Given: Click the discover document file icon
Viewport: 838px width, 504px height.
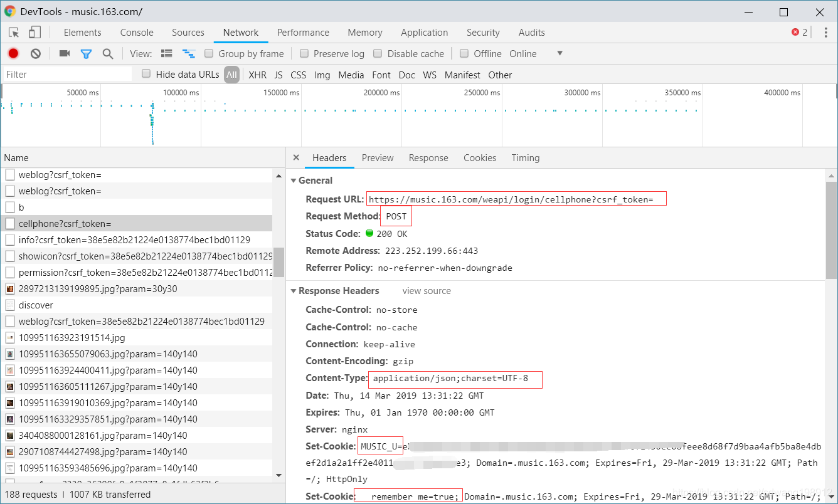Looking at the screenshot, I should [x=10, y=305].
